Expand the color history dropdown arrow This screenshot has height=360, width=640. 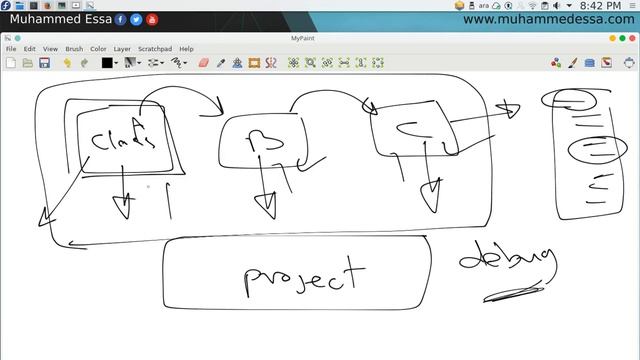click(116, 63)
